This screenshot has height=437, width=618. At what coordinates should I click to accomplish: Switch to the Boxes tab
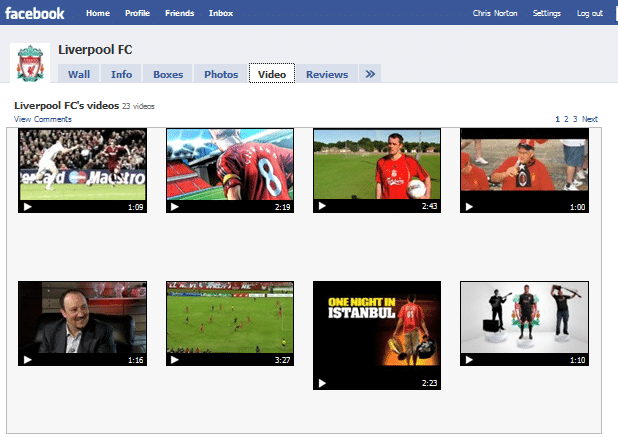pos(168,74)
